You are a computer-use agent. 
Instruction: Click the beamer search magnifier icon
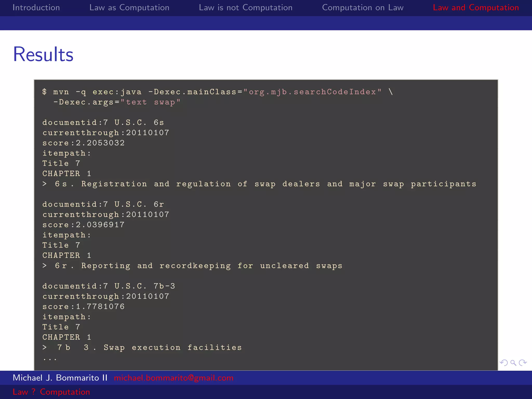pyautogui.click(x=513, y=363)
